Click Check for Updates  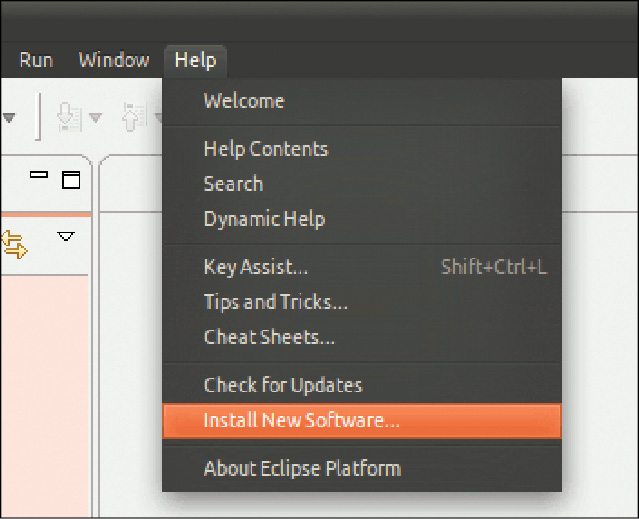coord(283,385)
